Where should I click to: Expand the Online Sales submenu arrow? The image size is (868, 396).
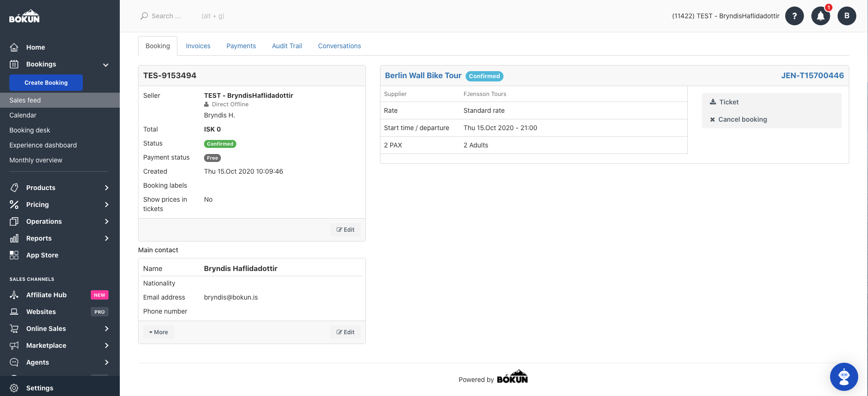tap(107, 329)
